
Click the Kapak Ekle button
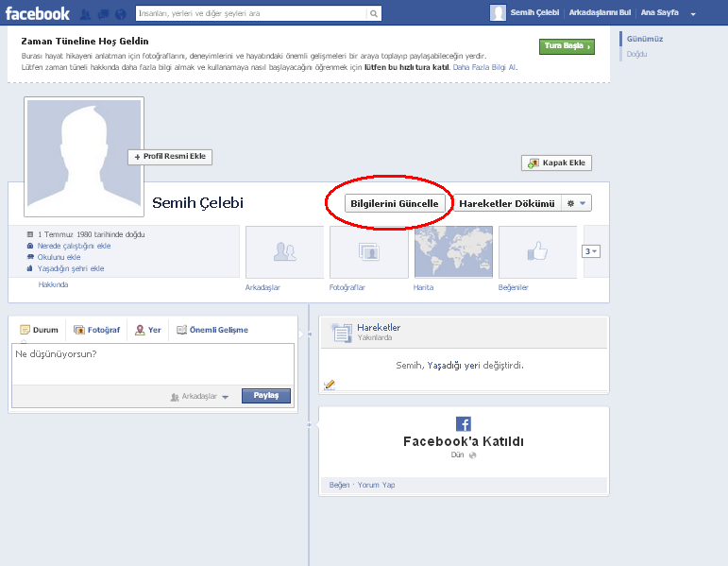coord(556,163)
